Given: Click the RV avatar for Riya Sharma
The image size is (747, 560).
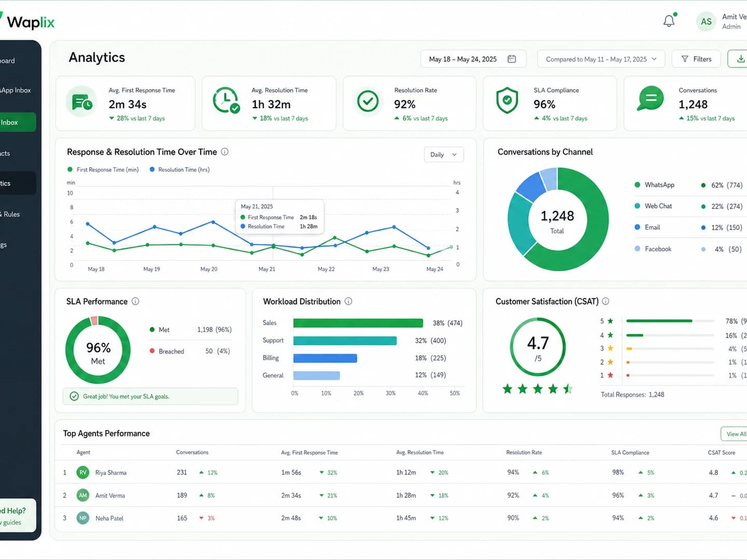Looking at the screenshot, I should (83, 472).
